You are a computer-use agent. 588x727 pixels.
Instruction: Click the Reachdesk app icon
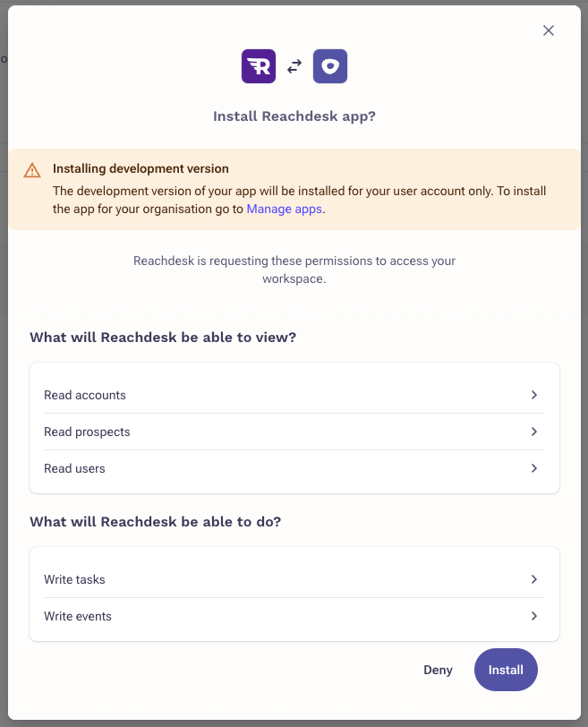259,65
